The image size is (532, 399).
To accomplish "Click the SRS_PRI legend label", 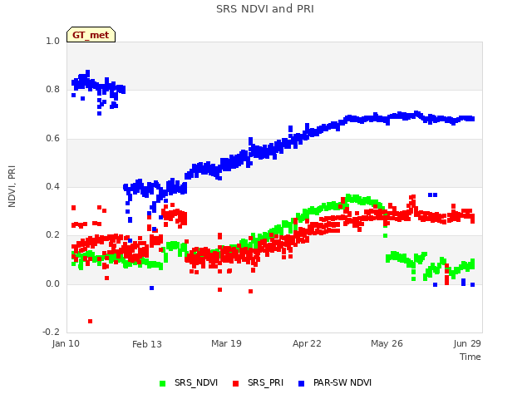I will point(265,382).
